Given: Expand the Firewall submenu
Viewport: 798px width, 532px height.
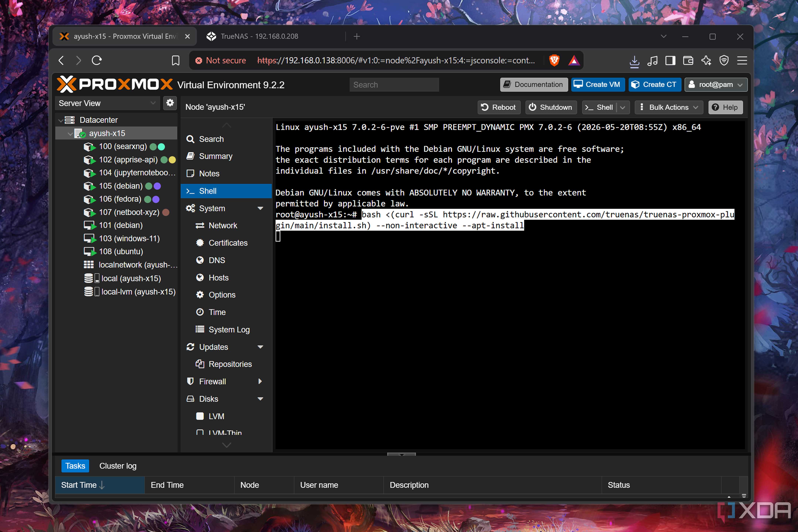Looking at the screenshot, I should pos(260,382).
